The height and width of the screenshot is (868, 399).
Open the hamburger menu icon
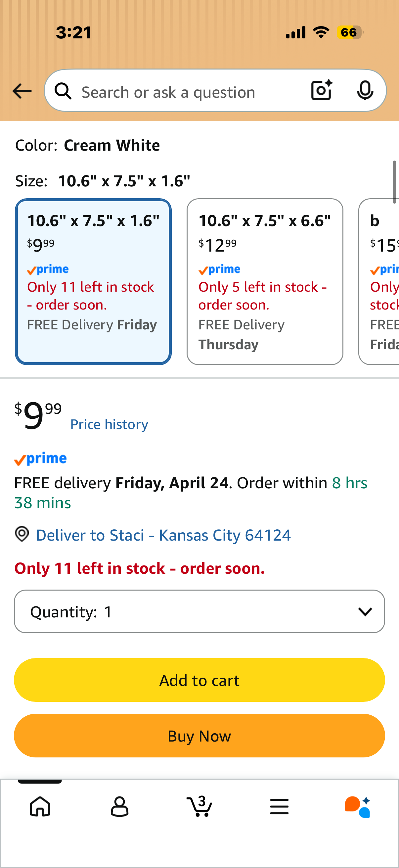coord(279,807)
